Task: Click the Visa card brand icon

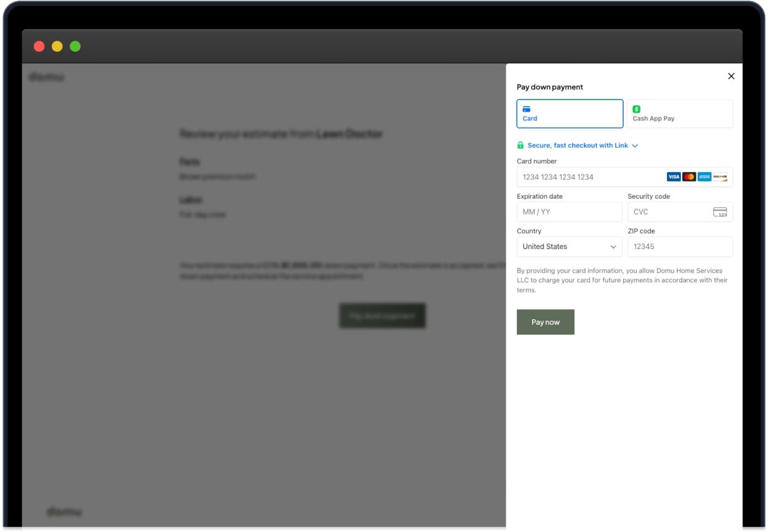Action: pos(674,177)
